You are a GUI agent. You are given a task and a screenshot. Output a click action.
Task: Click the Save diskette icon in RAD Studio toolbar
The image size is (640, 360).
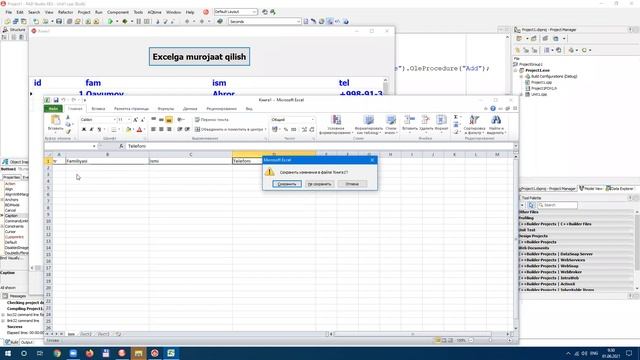pyautogui.click(x=59, y=21)
